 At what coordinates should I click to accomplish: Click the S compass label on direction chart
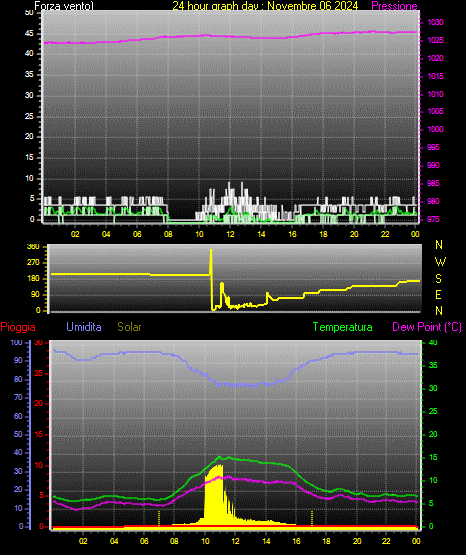pos(438,279)
